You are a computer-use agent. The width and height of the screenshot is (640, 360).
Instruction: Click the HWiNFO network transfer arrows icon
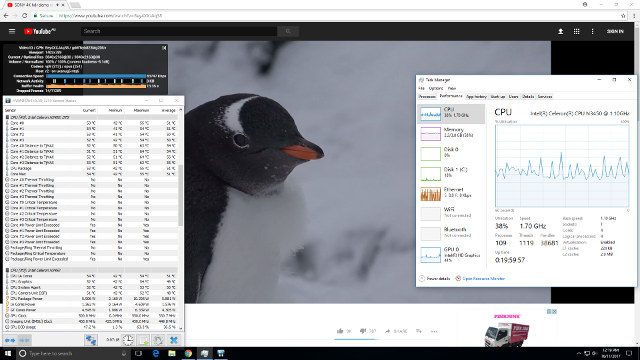91,340
